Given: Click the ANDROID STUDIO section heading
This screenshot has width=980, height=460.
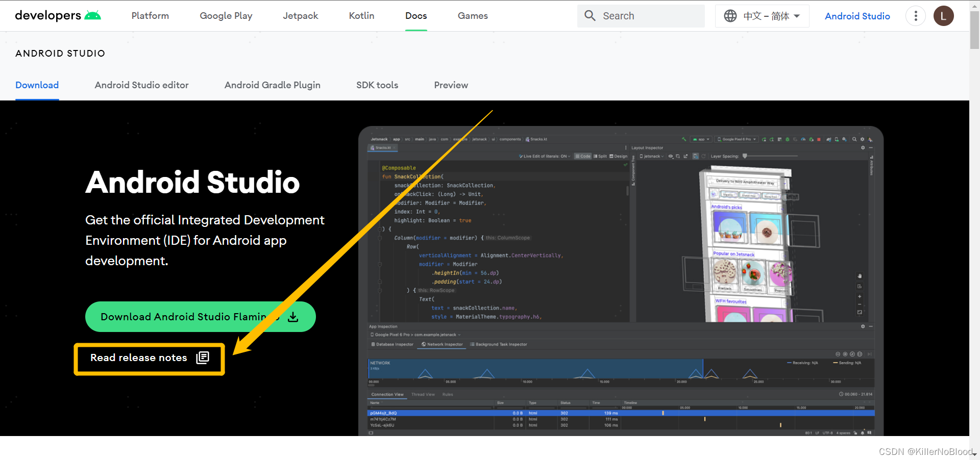Looking at the screenshot, I should point(60,54).
